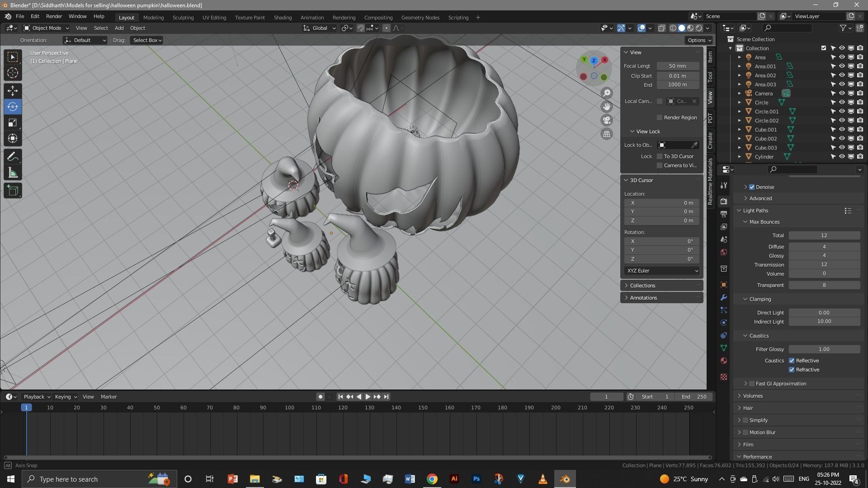Toggle camera view icon in viewport

tap(607, 120)
